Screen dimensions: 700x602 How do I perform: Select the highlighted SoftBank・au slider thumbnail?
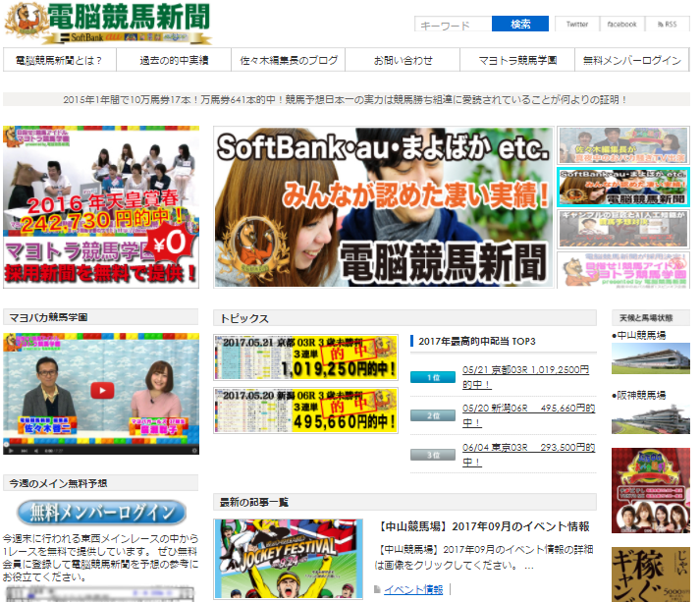pyautogui.click(x=623, y=188)
